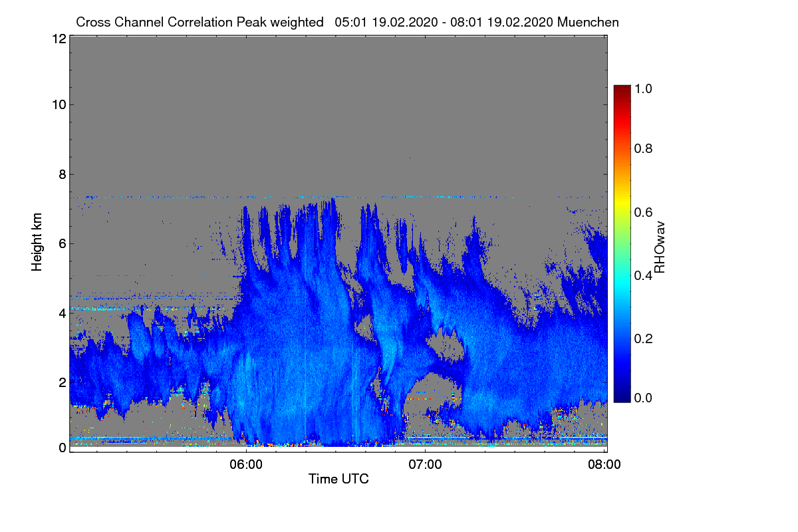Click the 'Height km' y-axis label
Screen dimensions: 798x532
[37, 242]
